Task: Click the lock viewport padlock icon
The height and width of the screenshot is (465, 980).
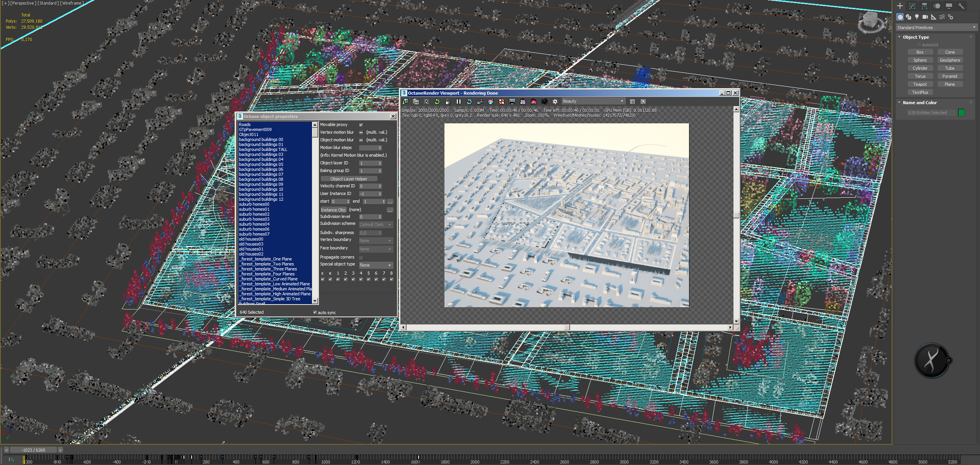Action: (x=448, y=102)
